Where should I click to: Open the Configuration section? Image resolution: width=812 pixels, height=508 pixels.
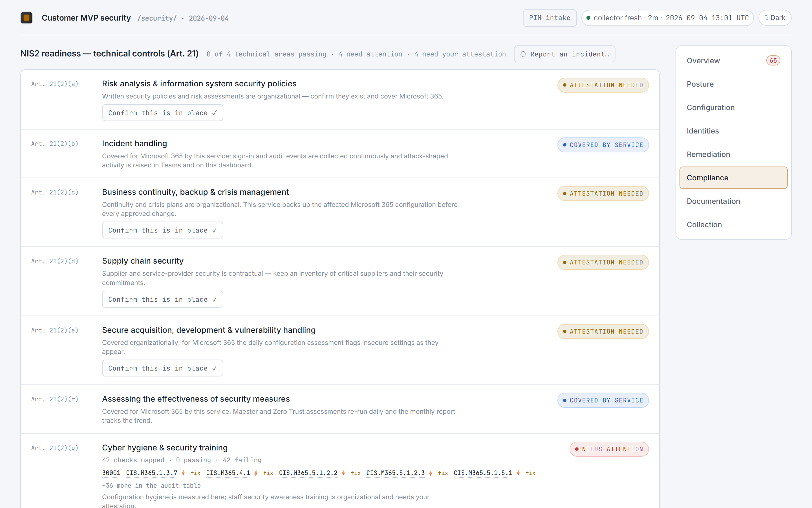click(x=734, y=108)
